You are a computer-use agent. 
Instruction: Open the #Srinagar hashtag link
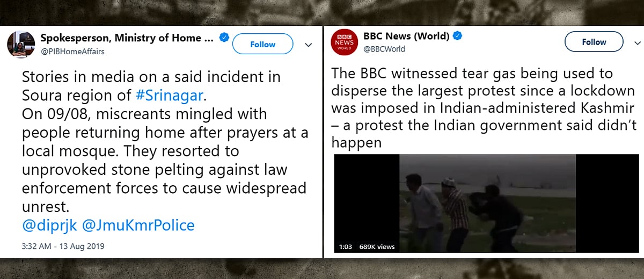click(170, 96)
